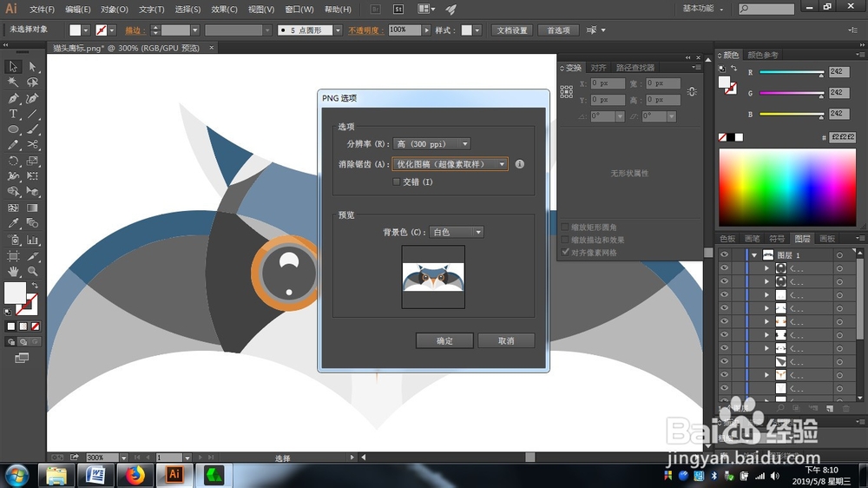Check the 缩放描边和效果 option

(x=565, y=240)
